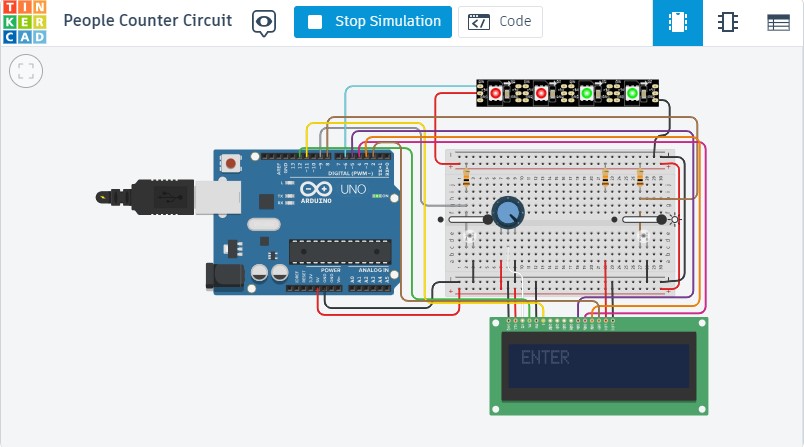Click the right photoresistor light slider handle
The image size is (804, 447).
click(x=661, y=219)
